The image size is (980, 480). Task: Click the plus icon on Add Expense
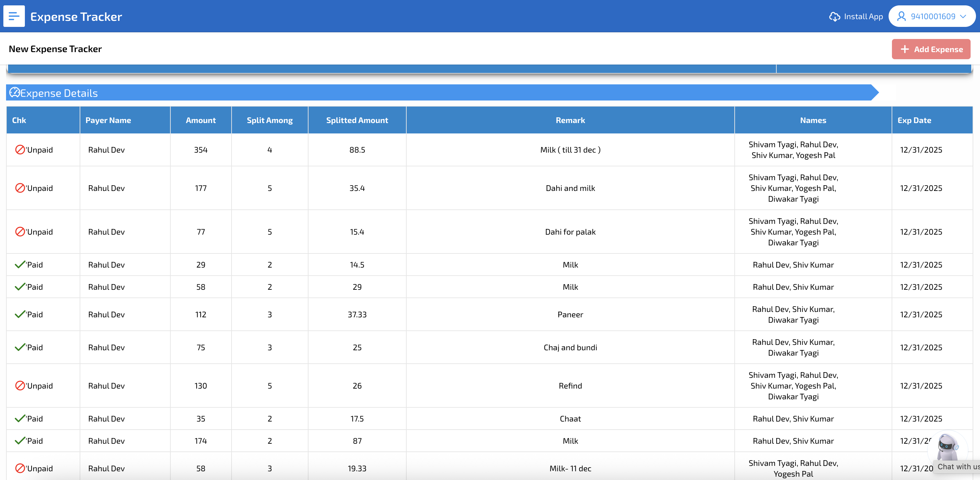(905, 49)
